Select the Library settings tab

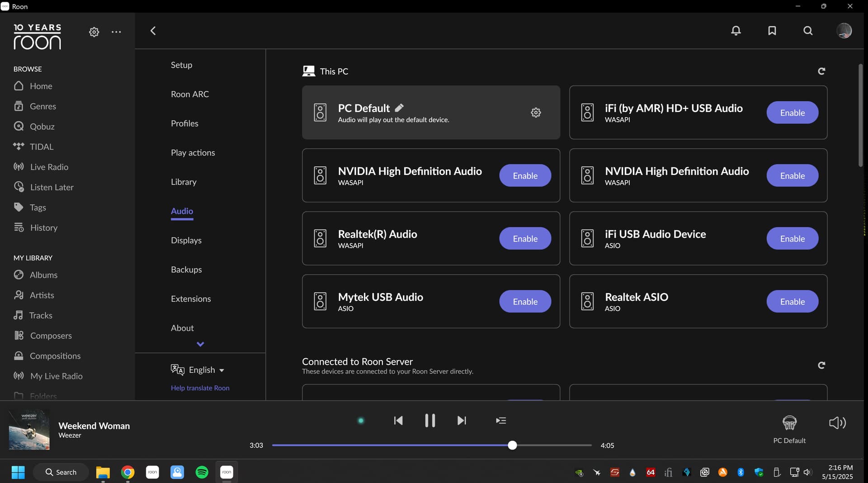coord(184,182)
